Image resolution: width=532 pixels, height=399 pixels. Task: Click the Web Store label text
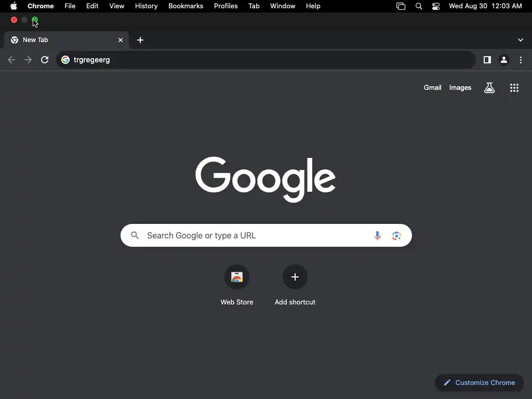(237, 302)
